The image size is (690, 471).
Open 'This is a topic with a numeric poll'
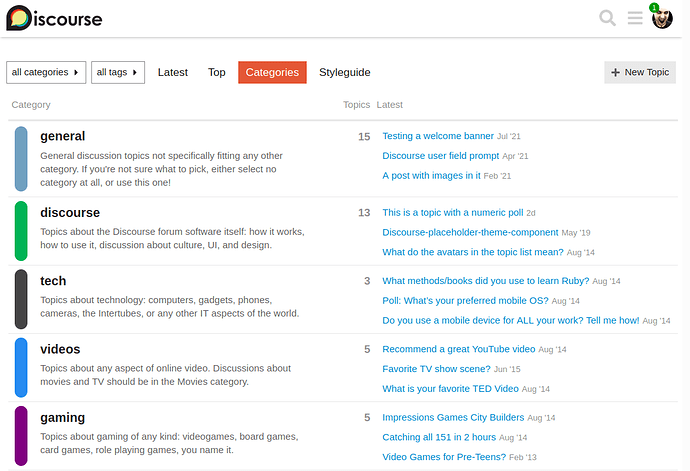(x=453, y=213)
